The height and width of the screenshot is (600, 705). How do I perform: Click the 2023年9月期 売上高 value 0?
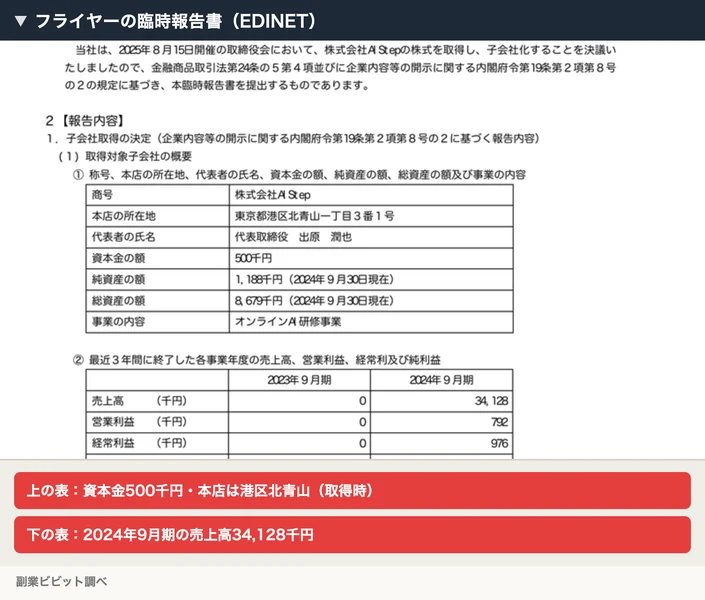click(362, 401)
